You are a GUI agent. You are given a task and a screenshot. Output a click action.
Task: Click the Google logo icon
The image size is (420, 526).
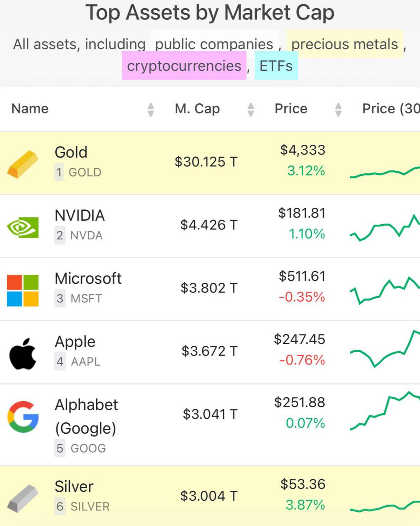coord(23,417)
